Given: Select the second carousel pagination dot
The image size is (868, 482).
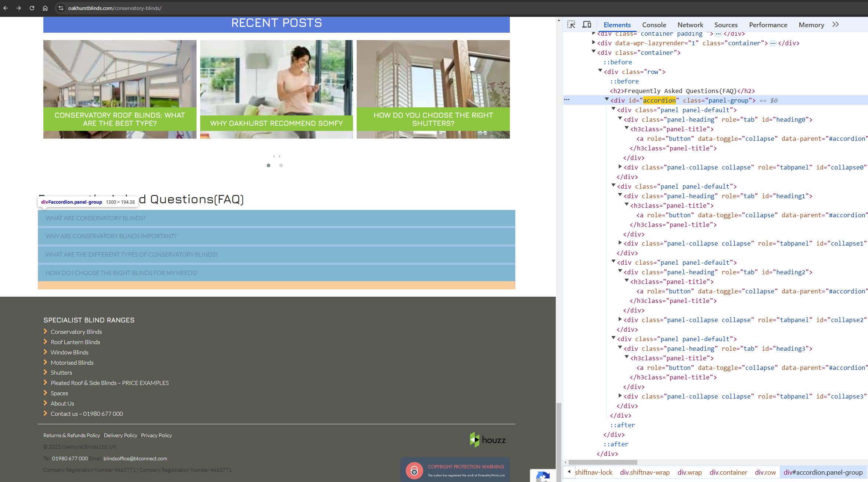Looking at the screenshot, I should (281, 165).
